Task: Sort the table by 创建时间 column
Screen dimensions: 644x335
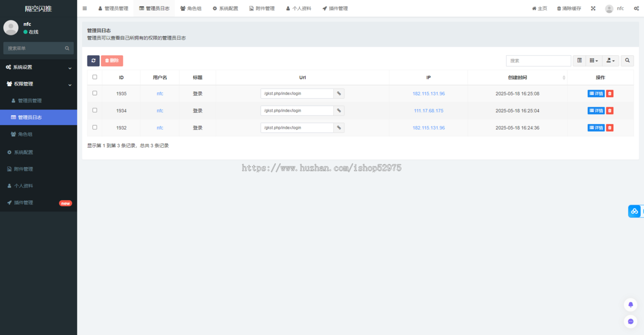Action: pyautogui.click(x=517, y=78)
